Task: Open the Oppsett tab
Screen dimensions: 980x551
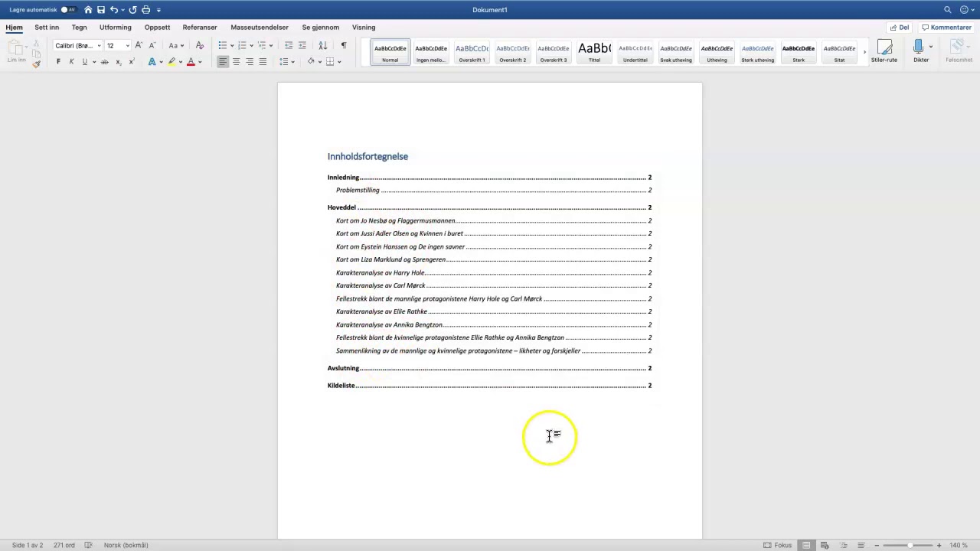Action: [x=157, y=28]
